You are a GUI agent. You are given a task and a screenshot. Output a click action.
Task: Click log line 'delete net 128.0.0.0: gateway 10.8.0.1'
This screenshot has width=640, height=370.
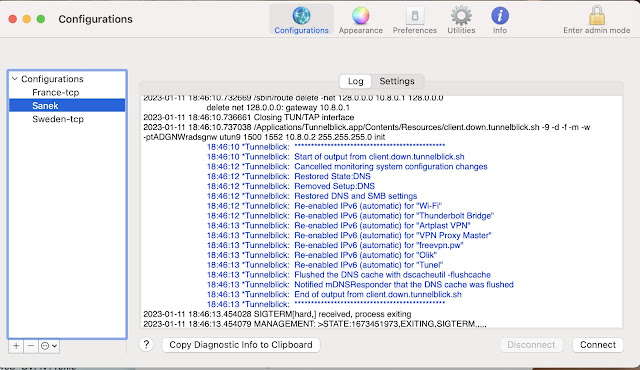pyautogui.click(x=278, y=107)
